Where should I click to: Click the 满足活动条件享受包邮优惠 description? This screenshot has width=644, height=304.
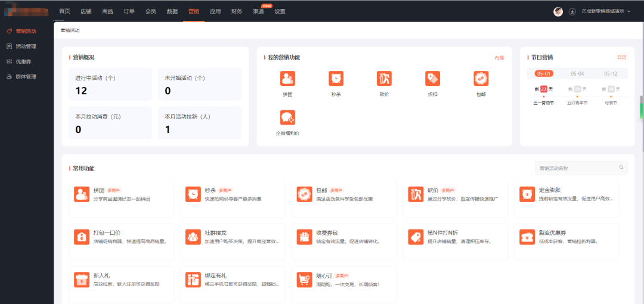pos(344,199)
